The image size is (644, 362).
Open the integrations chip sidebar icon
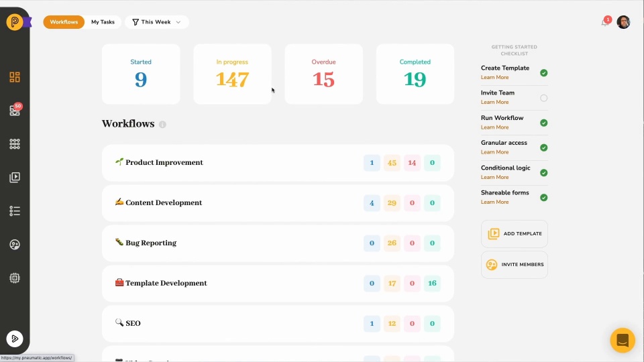[15, 278]
